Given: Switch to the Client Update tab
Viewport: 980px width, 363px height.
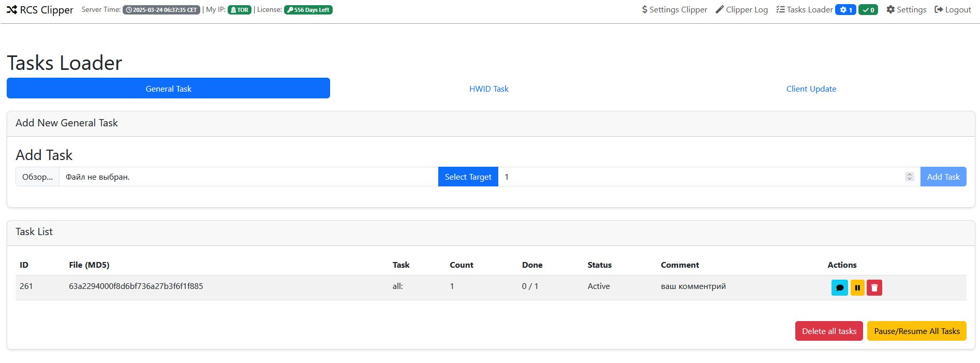Looking at the screenshot, I should [811, 89].
